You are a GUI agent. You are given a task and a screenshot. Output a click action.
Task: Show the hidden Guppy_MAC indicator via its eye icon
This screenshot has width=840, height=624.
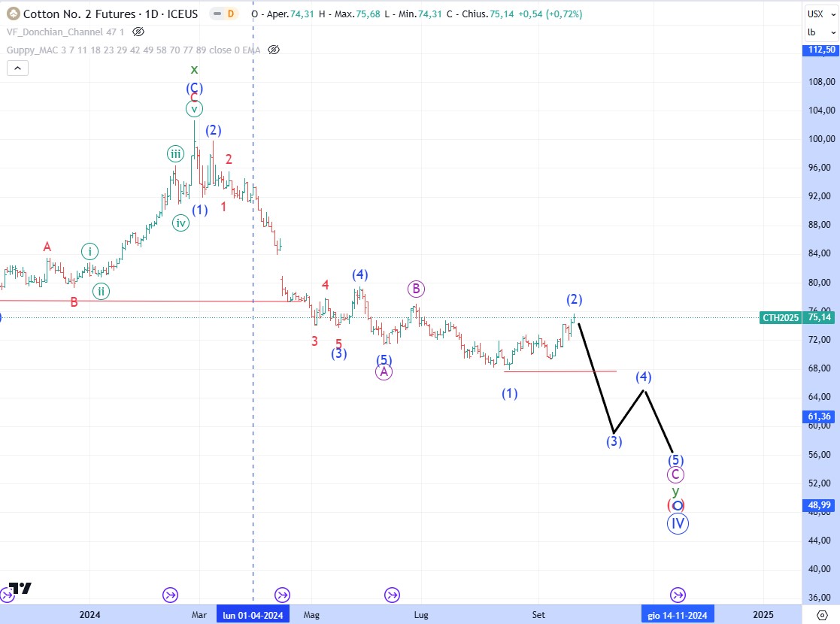[273, 50]
